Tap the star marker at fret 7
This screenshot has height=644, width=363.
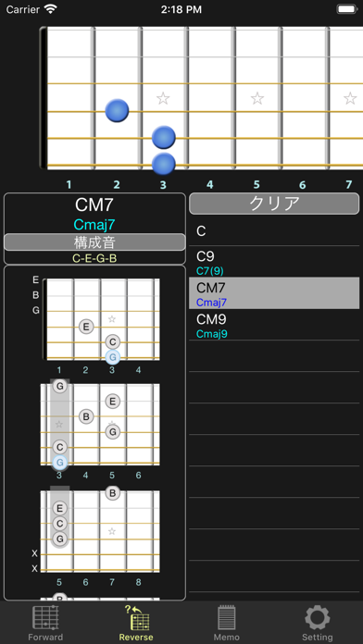350,98
